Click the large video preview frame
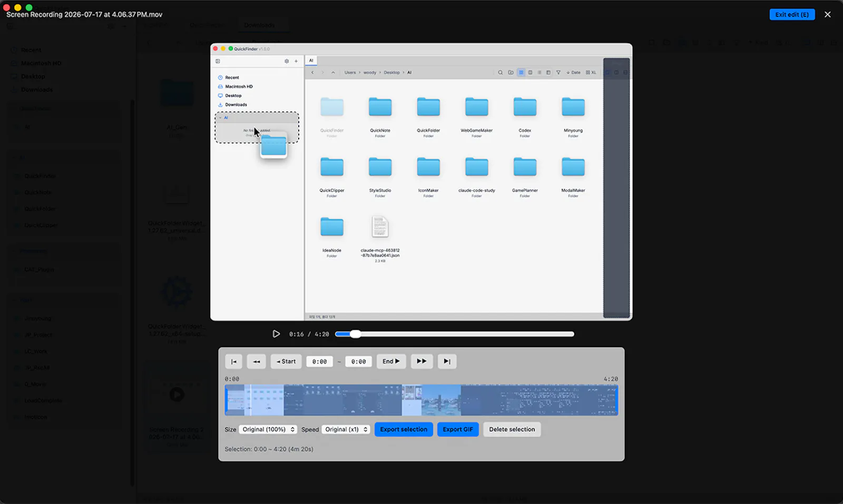This screenshot has height=504, width=843. (x=421, y=182)
